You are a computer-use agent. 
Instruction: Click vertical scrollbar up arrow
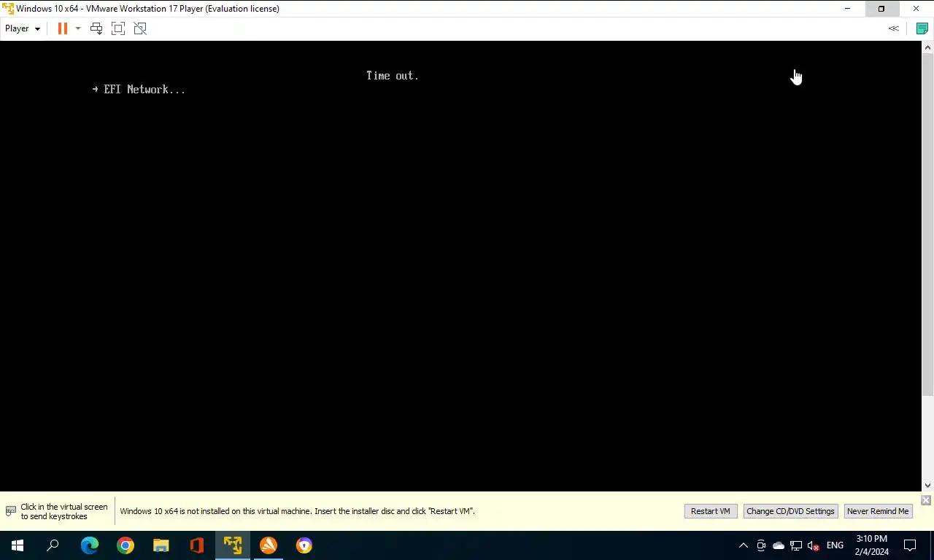(927, 47)
